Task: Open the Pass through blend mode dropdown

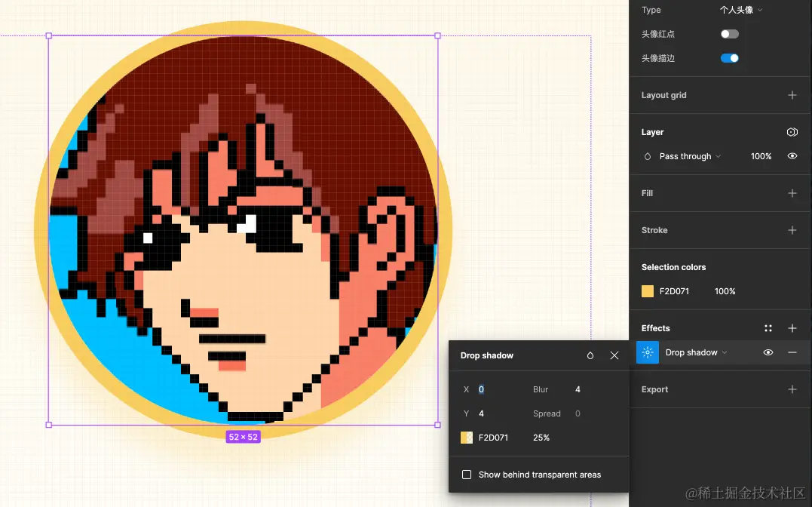Action: point(690,156)
